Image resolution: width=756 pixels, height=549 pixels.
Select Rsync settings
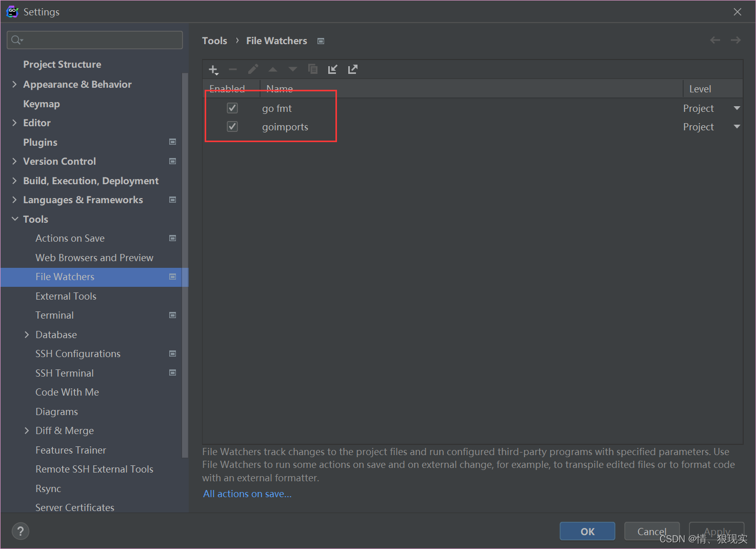48,488
